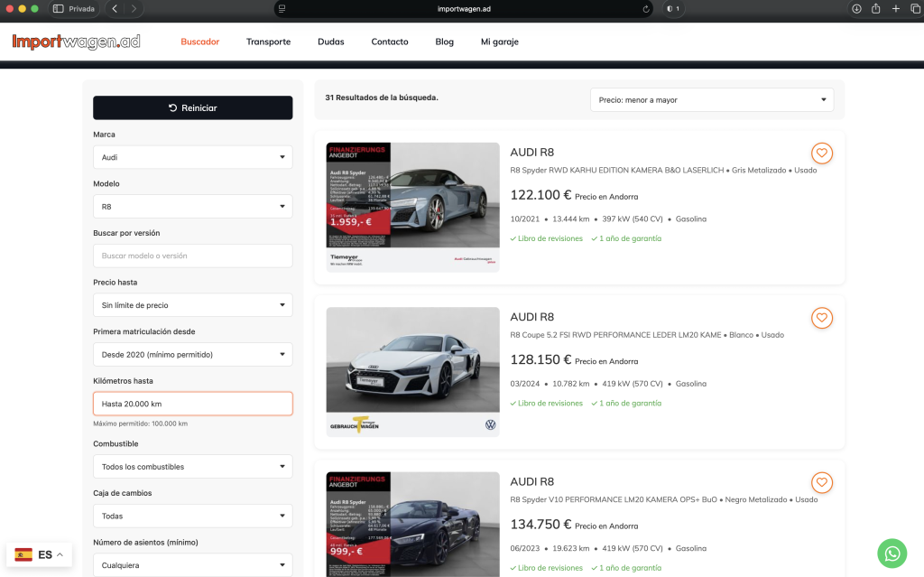Favorite the 122.100 € R8 Spyder listing
Viewport: 924px width, 577px height.
click(821, 154)
